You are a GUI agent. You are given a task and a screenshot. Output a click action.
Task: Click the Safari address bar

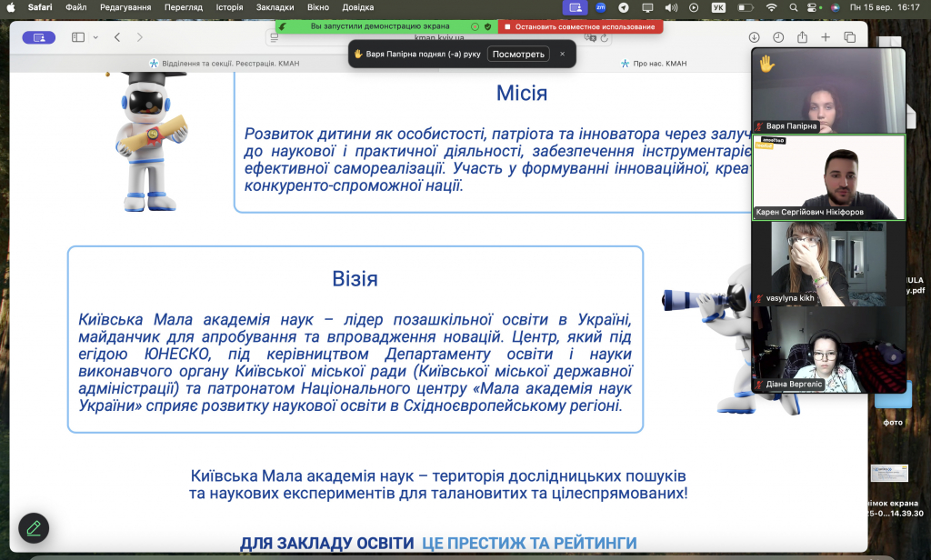tap(439, 37)
